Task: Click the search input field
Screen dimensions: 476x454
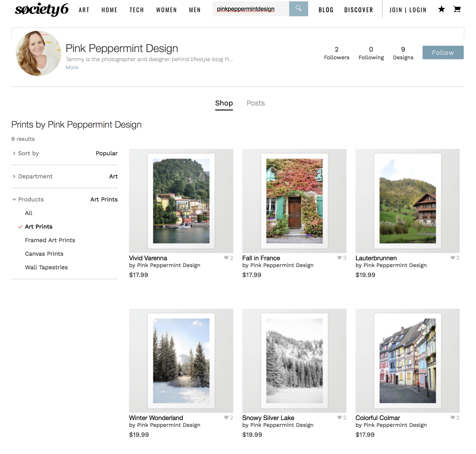Action: click(251, 9)
